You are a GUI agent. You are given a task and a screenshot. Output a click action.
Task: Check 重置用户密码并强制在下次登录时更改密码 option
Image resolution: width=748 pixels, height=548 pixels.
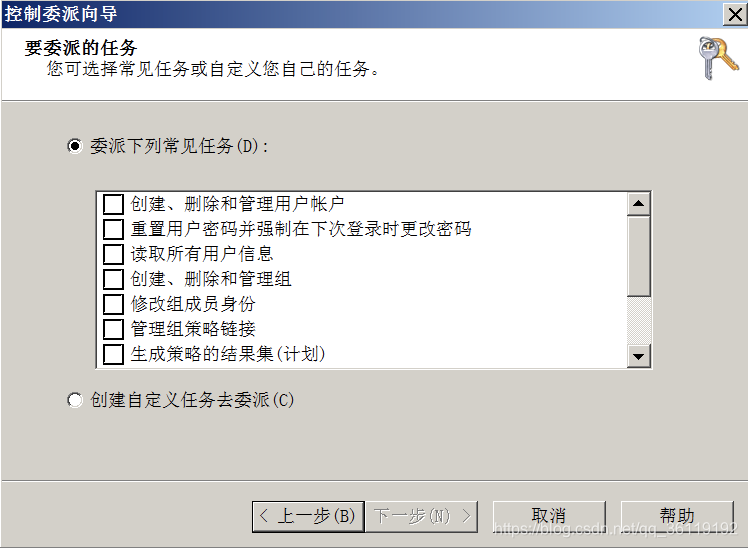pyautogui.click(x=113, y=229)
